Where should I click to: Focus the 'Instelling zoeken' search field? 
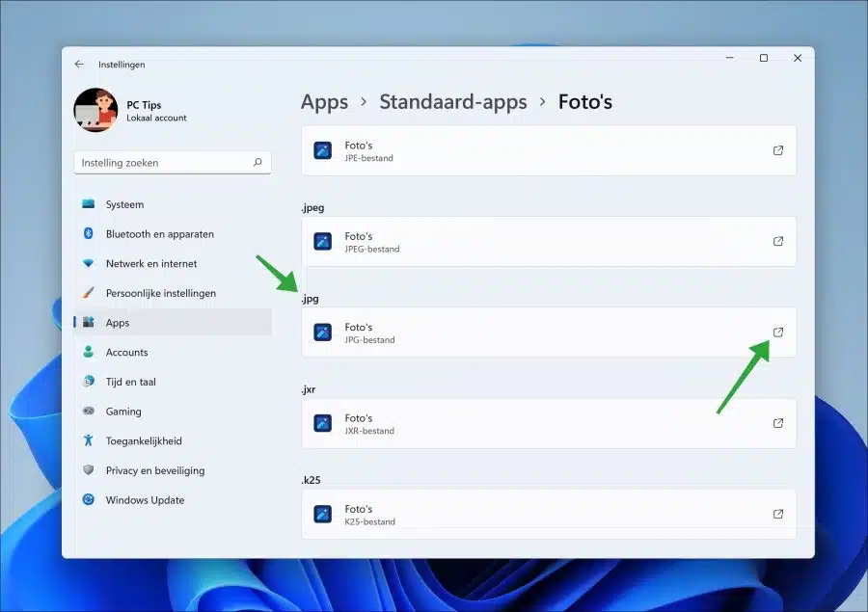click(173, 163)
